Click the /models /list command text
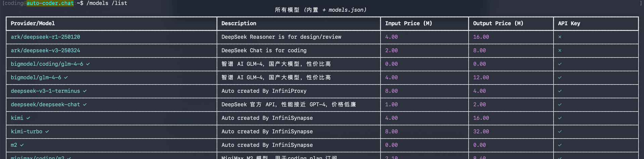 107,3
